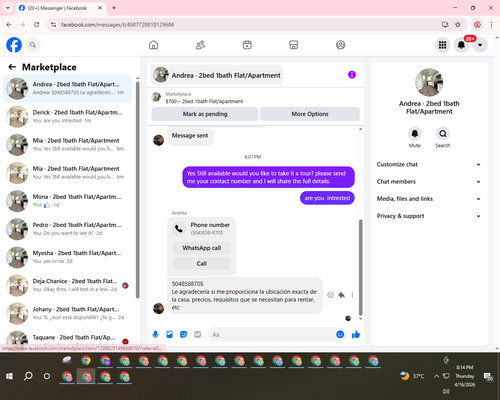Screen dimensions: 500x400
Task: Open weather widget showing 37°C
Action: coord(413,376)
